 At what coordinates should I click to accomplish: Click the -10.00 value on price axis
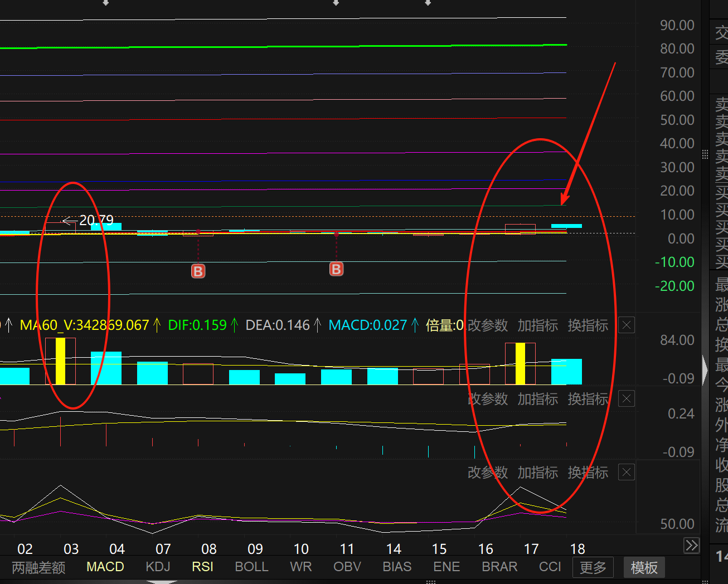pyautogui.click(x=674, y=262)
